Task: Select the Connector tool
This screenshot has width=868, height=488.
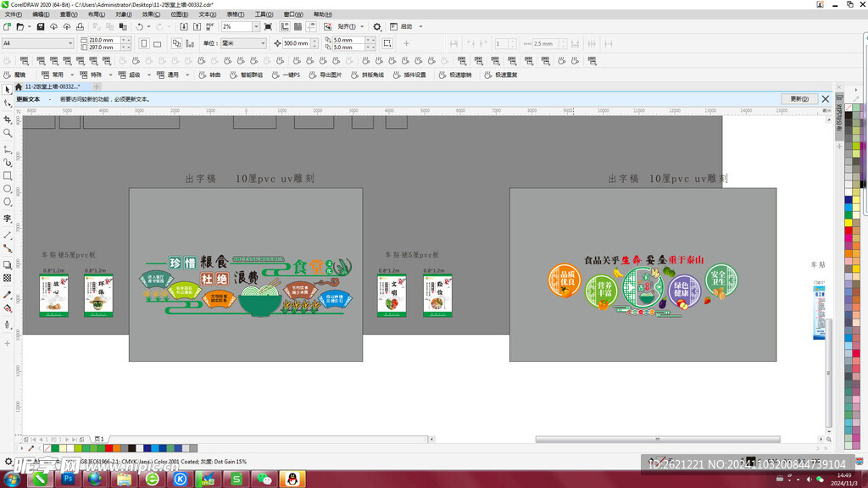Action: (x=7, y=248)
